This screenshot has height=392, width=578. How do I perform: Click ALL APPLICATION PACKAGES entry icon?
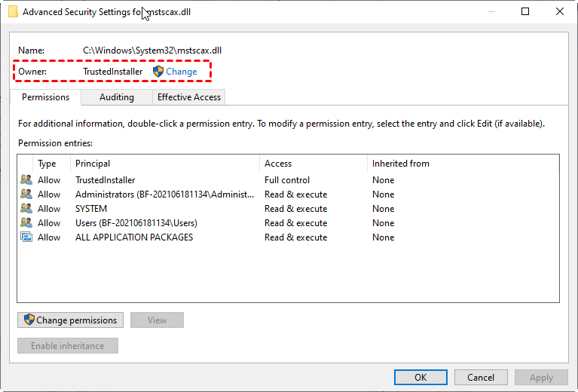tap(26, 237)
